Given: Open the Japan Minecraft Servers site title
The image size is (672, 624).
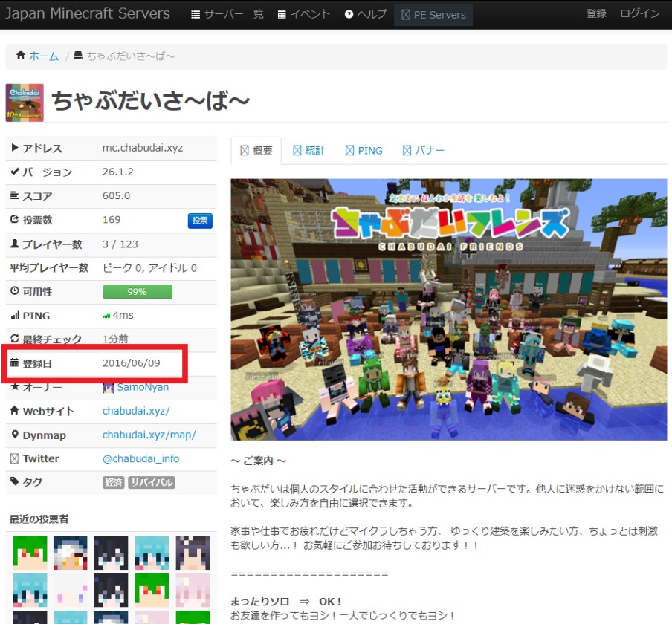Looking at the screenshot, I should pos(88,13).
